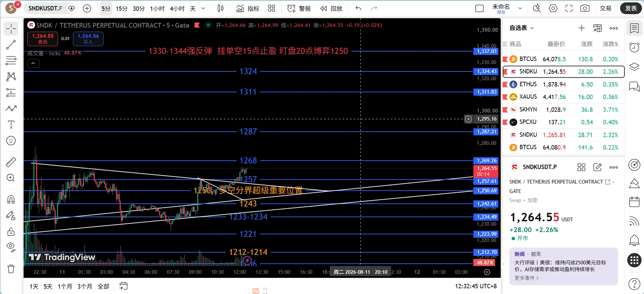Open the quick search icon
The height and width of the screenshot is (294, 644).
point(537,8)
